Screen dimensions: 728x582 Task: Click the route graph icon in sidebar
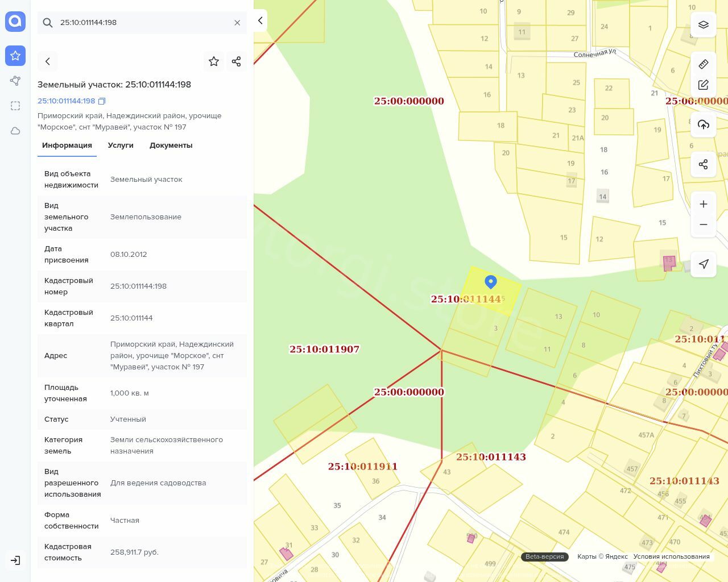click(x=15, y=81)
